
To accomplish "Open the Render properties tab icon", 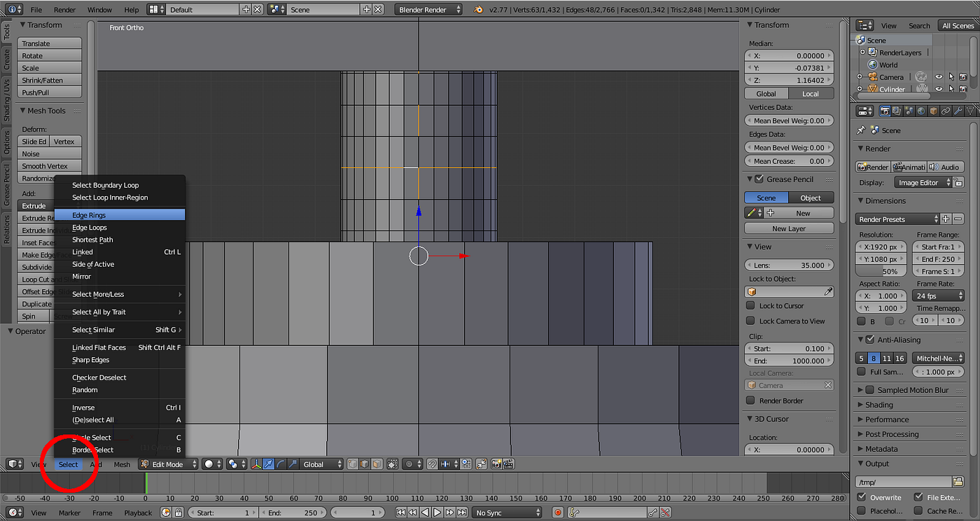I will (885, 111).
